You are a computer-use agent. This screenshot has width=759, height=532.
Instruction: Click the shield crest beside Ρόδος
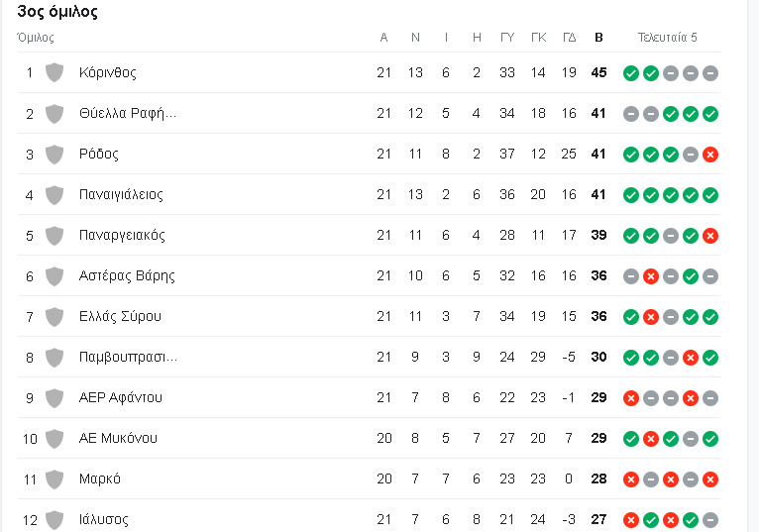point(54,154)
